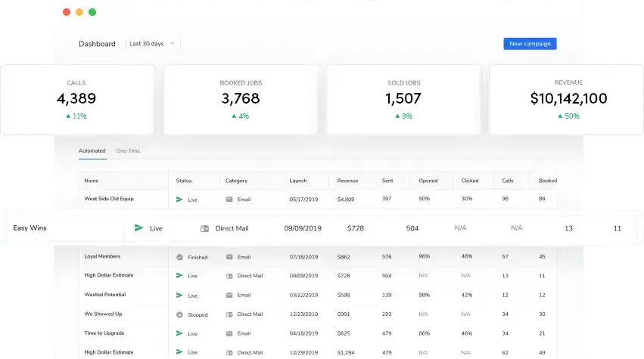The image size is (644, 359).
Task: Sort by the Clicked column header
Action: pos(469,181)
